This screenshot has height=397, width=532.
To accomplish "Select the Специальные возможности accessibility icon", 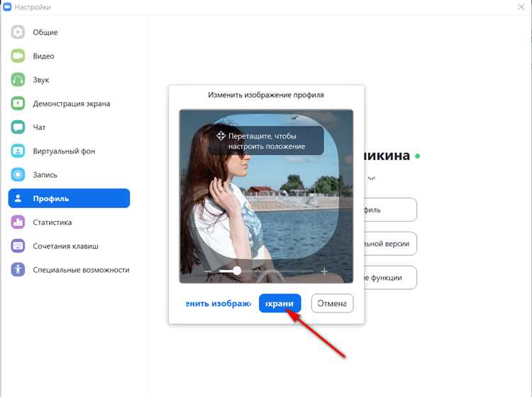I will point(18,270).
